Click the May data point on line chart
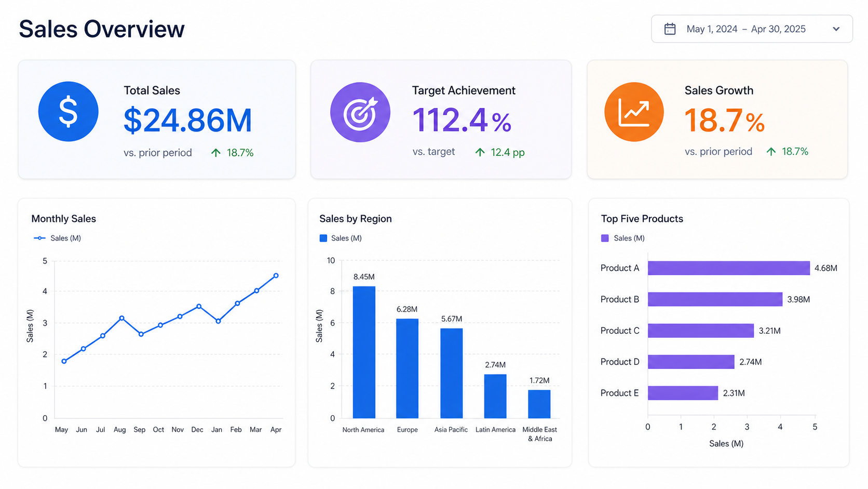 coord(64,361)
